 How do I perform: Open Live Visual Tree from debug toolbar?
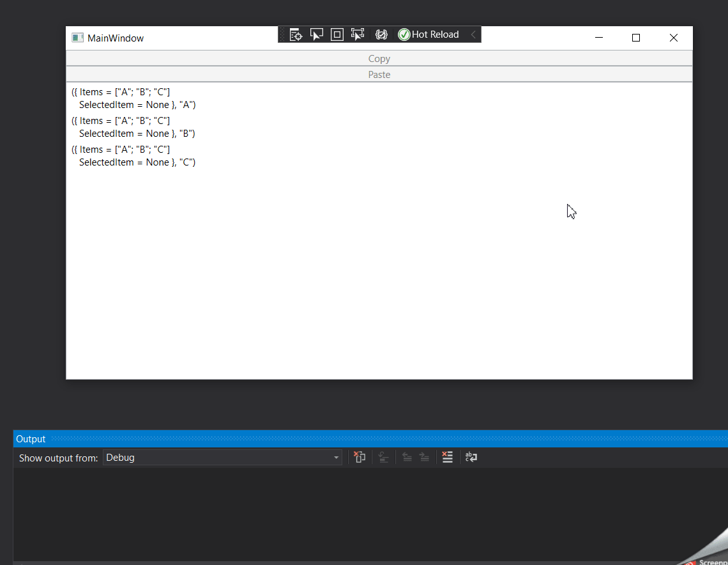pyautogui.click(x=296, y=35)
